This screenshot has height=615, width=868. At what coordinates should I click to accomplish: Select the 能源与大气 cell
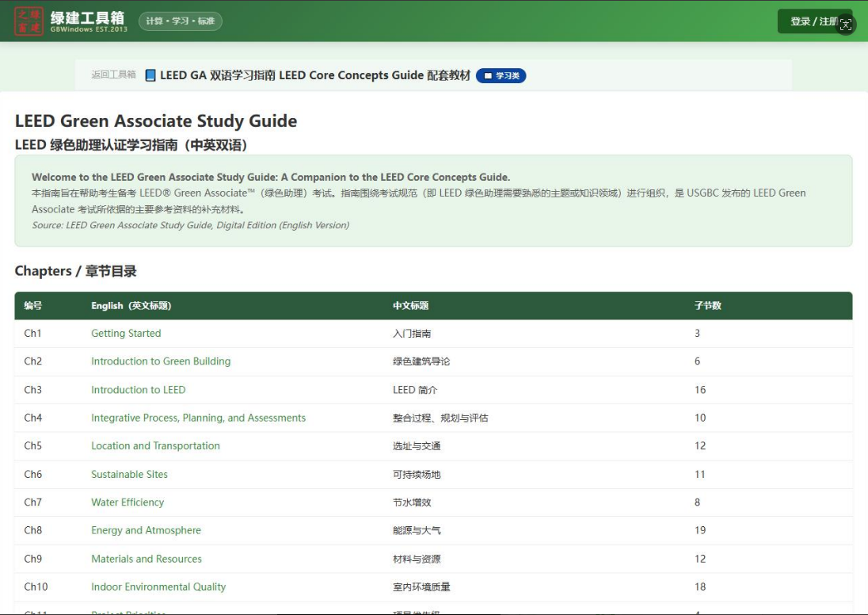(x=417, y=531)
